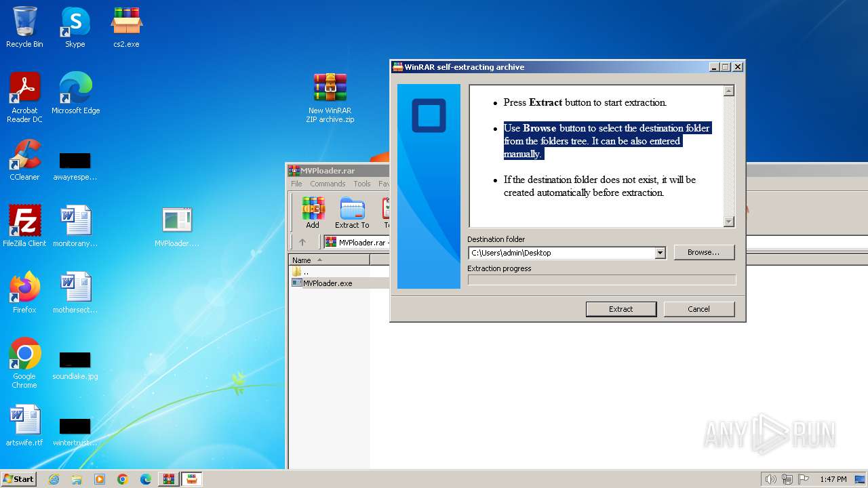This screenshot has width=868, height=488.
Task: Click the Add icon in the WinRAR toolbar
Action: (x=313, y=212)
